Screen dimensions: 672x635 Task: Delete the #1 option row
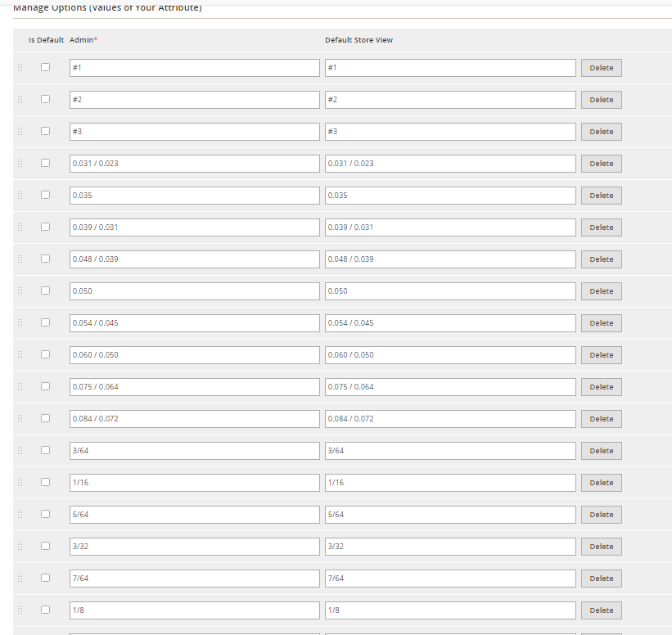[601, 68]
